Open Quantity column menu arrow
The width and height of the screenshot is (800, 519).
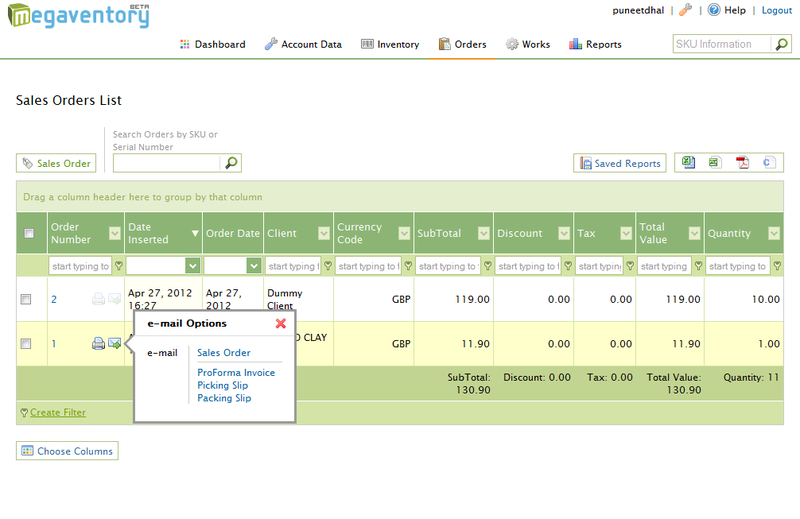tap(774, 233)
